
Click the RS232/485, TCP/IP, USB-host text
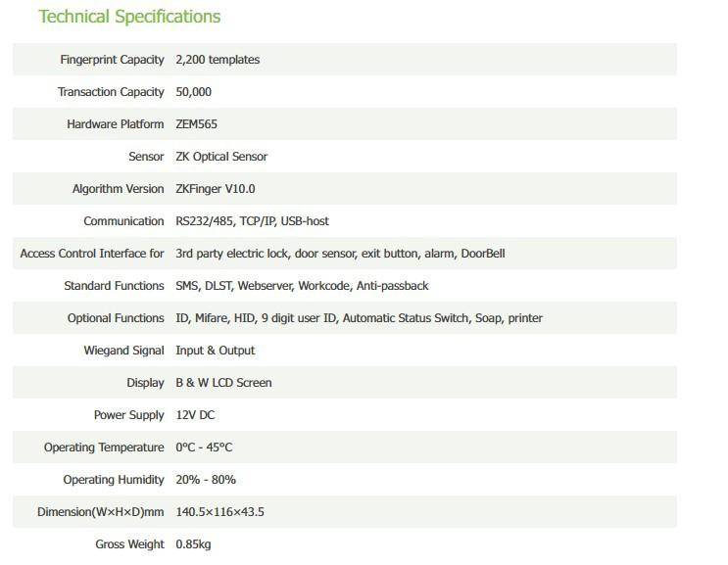(x=252, y=221)
